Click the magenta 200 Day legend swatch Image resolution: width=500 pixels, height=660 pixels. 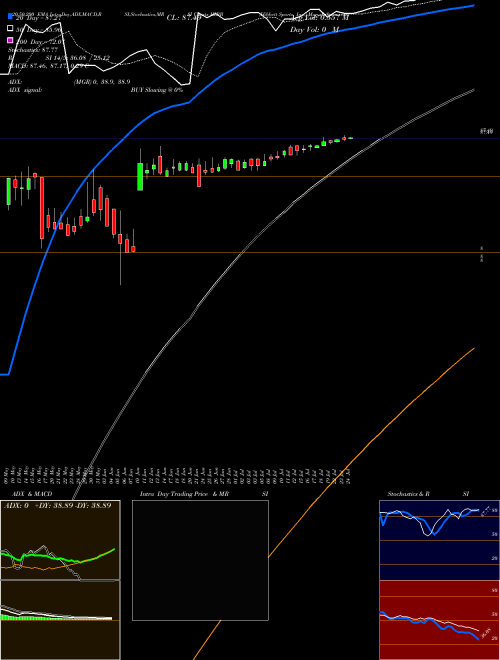(11, 40)
